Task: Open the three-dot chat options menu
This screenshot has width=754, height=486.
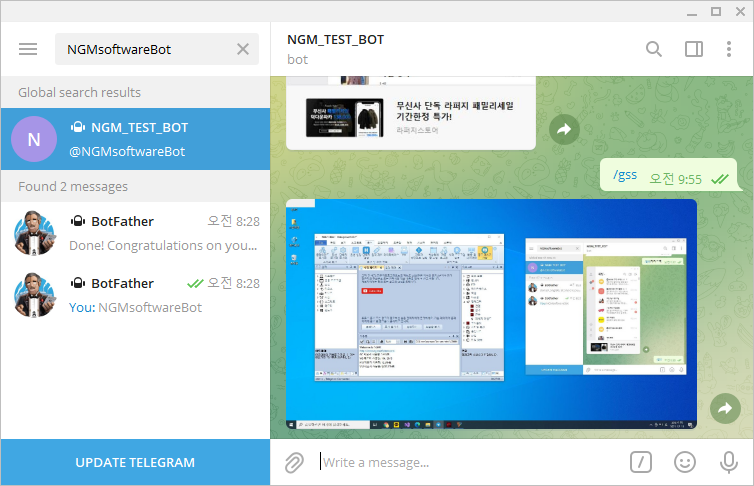Action: tap(729, 49)
